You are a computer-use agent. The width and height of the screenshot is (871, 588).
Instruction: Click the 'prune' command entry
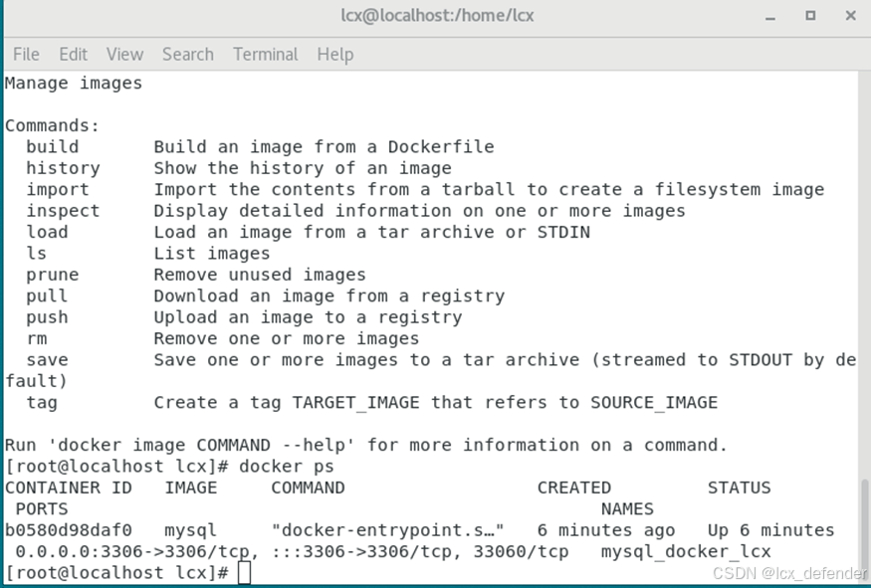52,276
